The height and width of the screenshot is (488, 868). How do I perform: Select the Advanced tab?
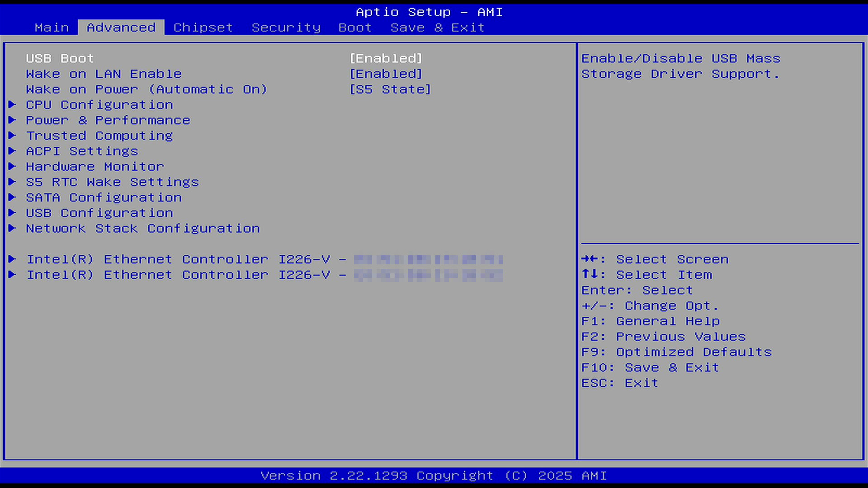[121, 28]
